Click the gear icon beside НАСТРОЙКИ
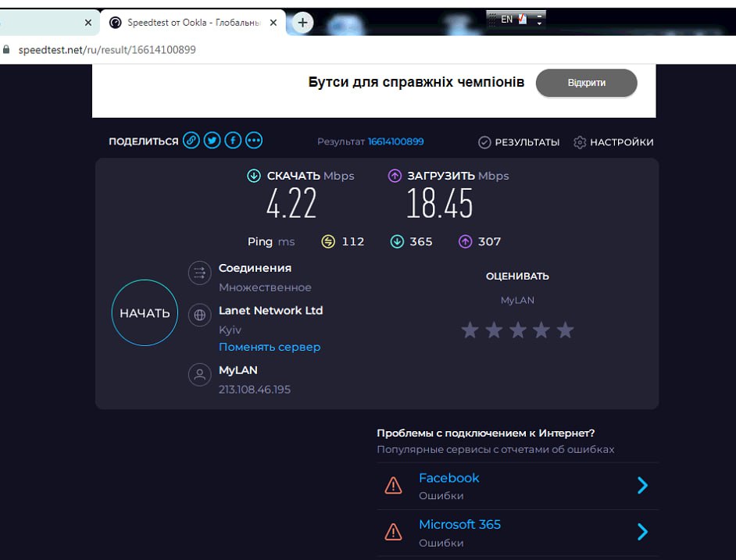Image resolution: width=736 pixels, height=560 pixels. tap(580, 142)
